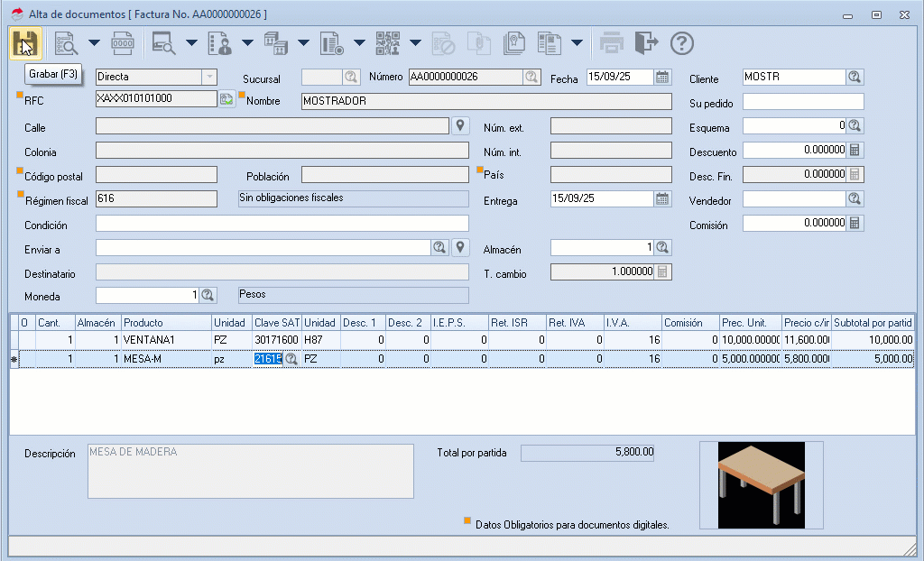Viewport: 924px width, 561px height.
Task: Expand the dropdown arrow before the printer icon
Action: (577, 42)
